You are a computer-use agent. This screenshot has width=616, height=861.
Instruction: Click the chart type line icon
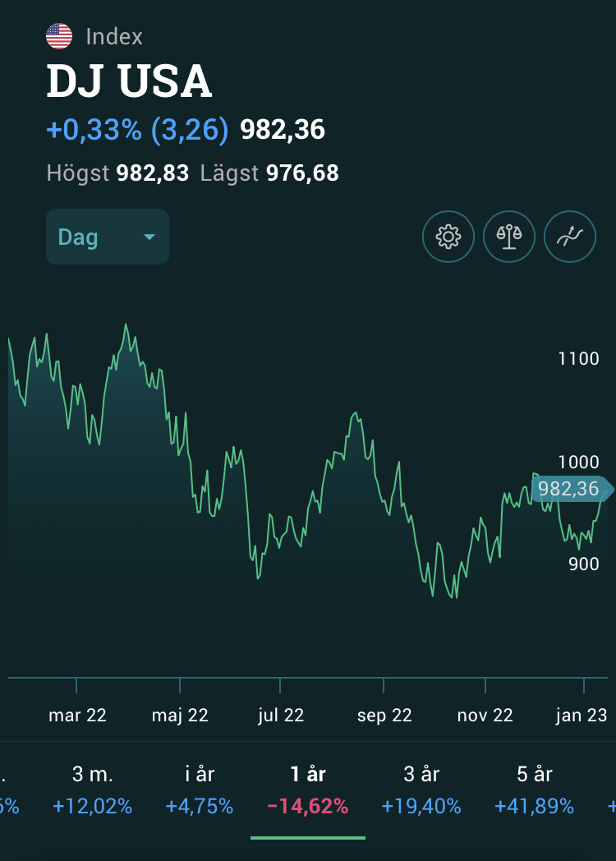click(x=570, y=237)
